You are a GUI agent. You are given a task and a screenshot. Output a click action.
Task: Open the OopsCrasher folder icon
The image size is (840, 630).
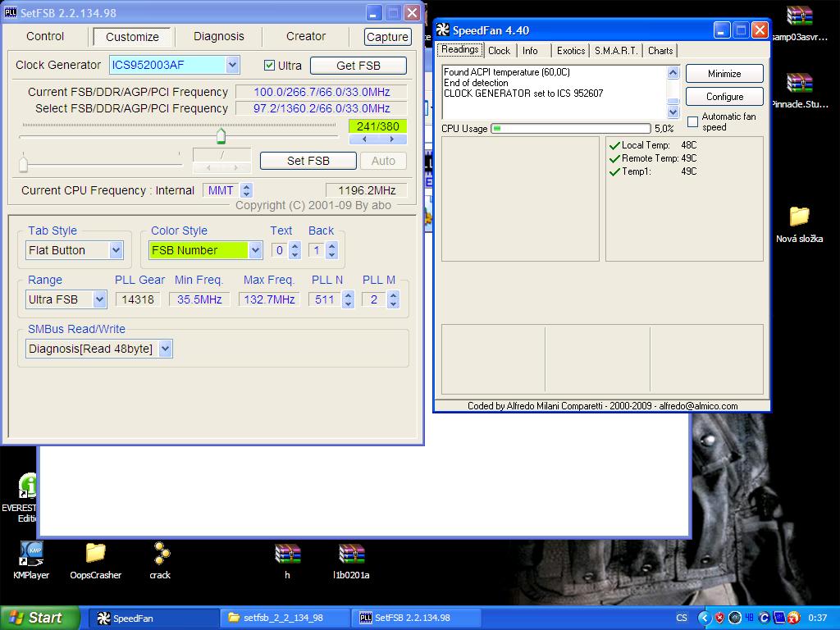coord(95,554)
